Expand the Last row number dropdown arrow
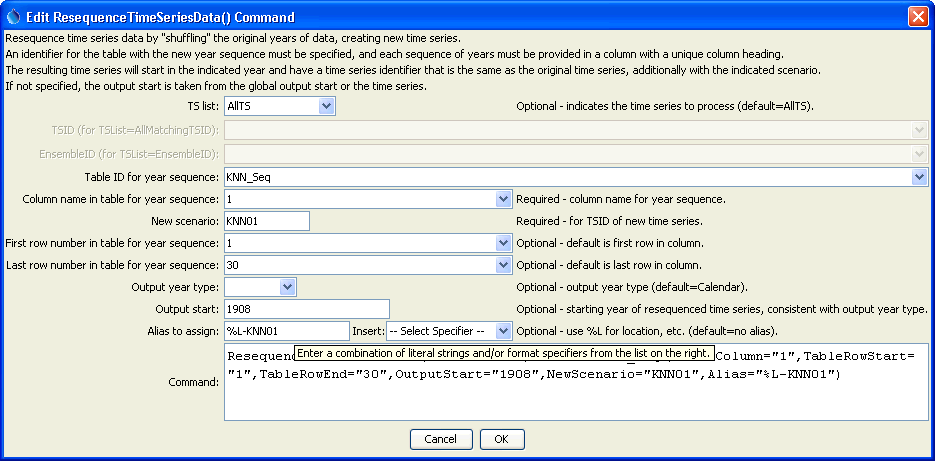The width and height of the screenshot is (935, 461). coord(503,265)
